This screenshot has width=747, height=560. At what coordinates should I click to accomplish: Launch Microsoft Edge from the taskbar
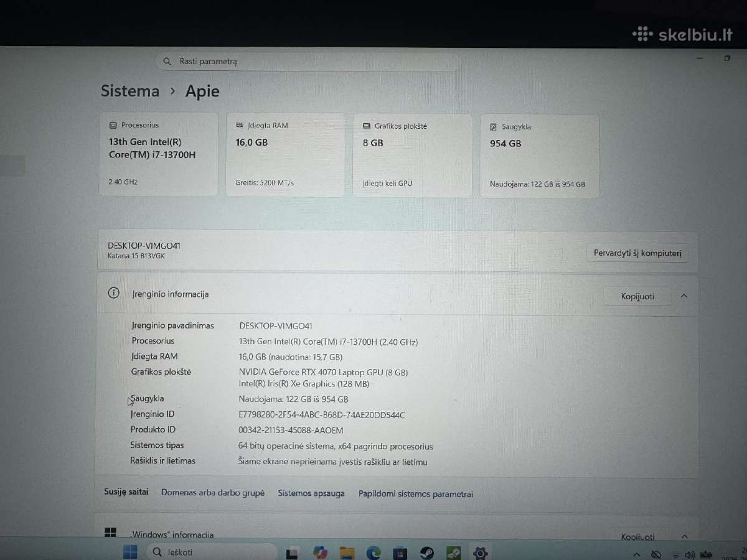click(374, 553)
